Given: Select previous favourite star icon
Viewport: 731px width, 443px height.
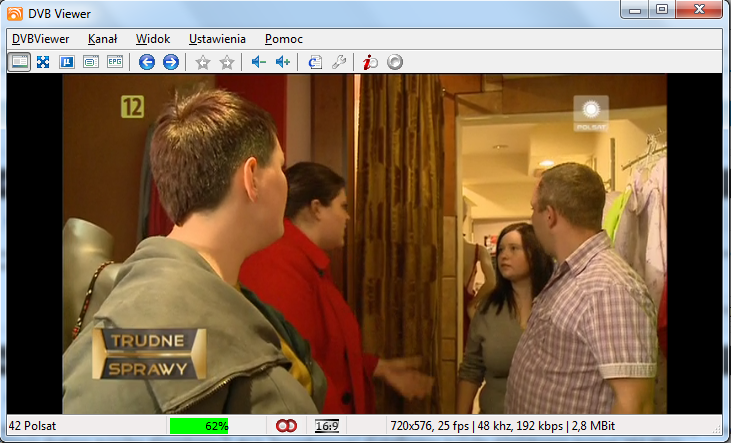Looking at the screenshot, I should tap(203, 62).
